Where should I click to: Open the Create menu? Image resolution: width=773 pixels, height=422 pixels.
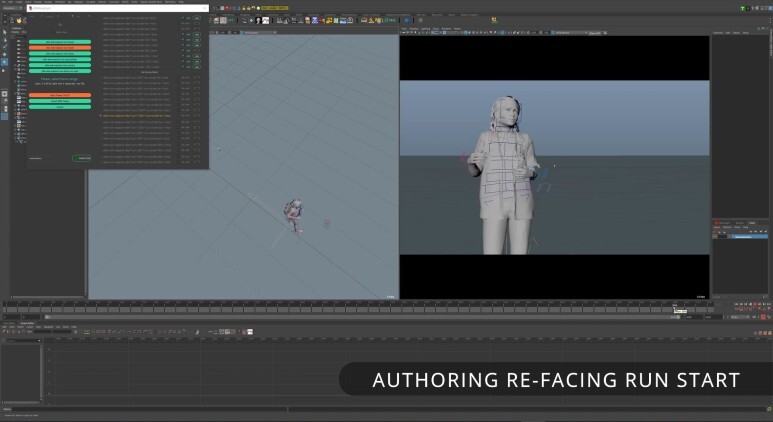coord(19,2)
